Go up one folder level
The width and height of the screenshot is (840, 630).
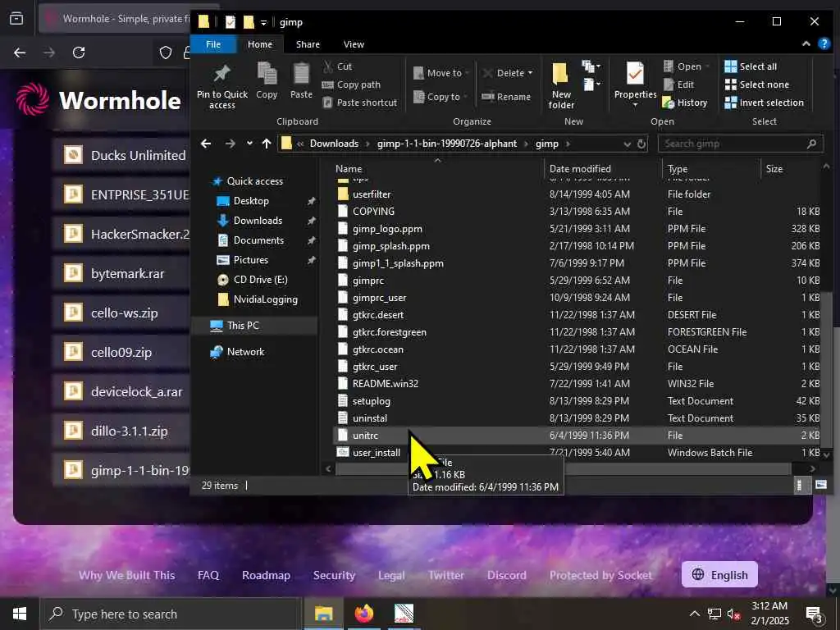[267, 144]
